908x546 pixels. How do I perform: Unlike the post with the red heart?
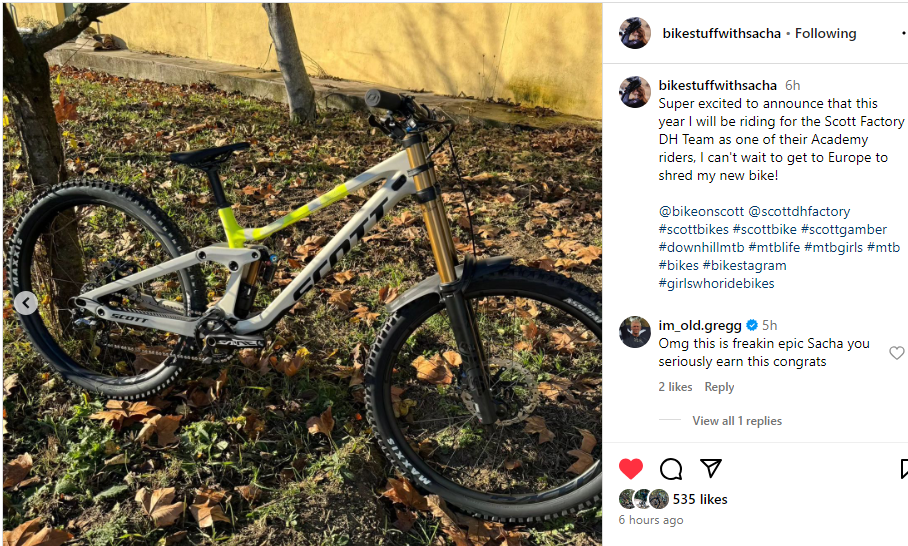tap(631, 468)
